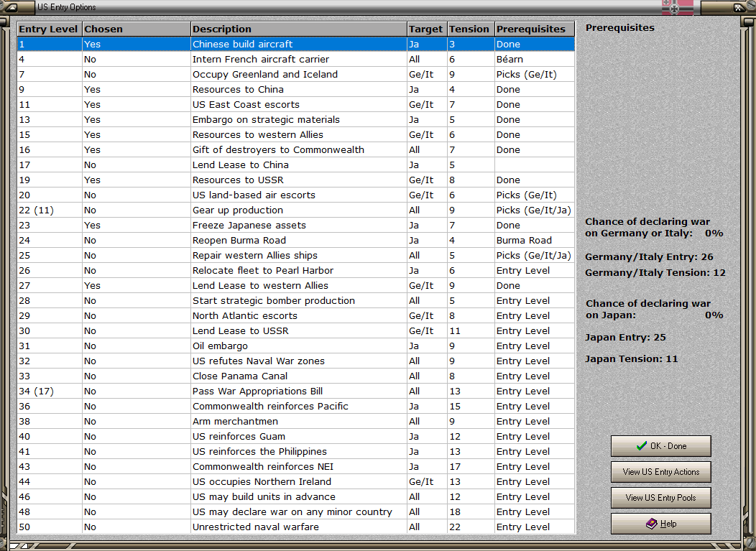
Task: Click the purple book icon on Help
Action: [651, 523]
